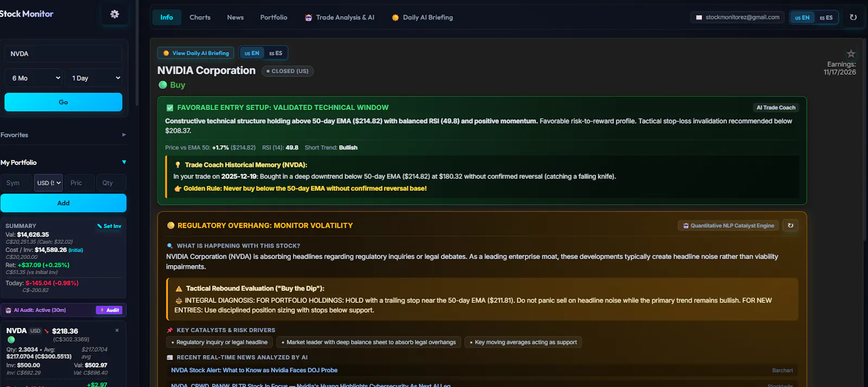Click the AI Trade Coach badge

pyautogui.click(x=776, y=108)
